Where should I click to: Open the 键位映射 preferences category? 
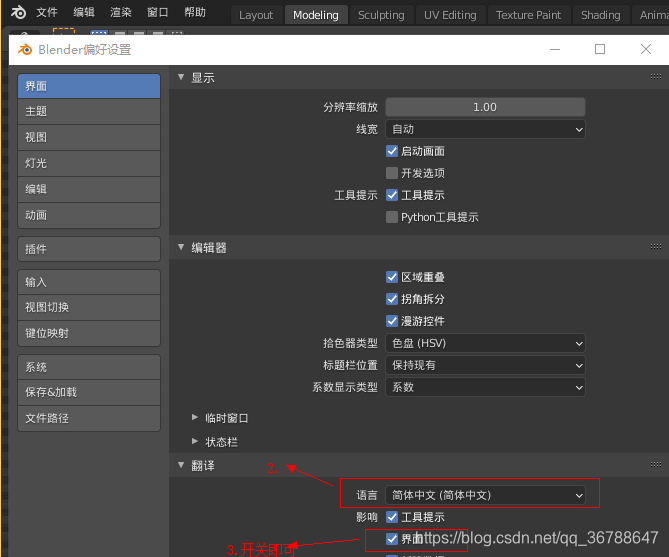coord(89,334)
